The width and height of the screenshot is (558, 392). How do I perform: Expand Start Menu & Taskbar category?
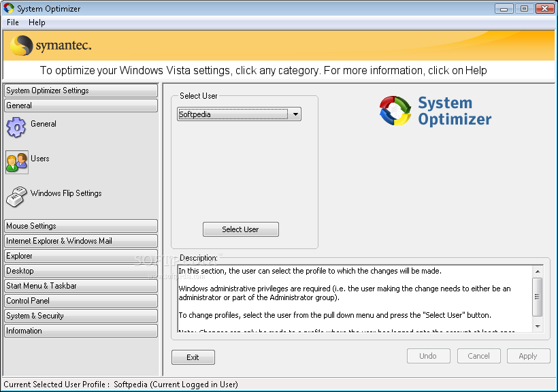(81, 286)
